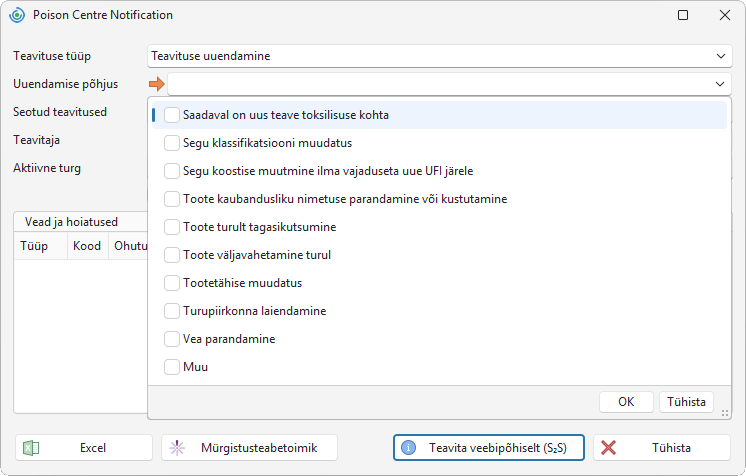Enable 'Turupiirkonna laiendamine' checkbox
The image size is (746, 476).
tap(172, 311)
